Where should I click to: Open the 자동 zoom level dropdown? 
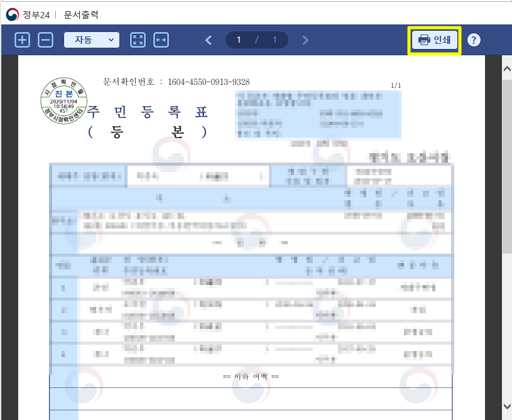coord(92,40)
